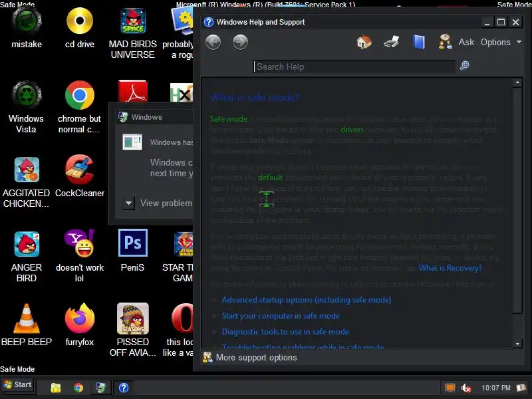Click the muted volume tray icon
Screen dimensions: 532x399
(466, 388)
